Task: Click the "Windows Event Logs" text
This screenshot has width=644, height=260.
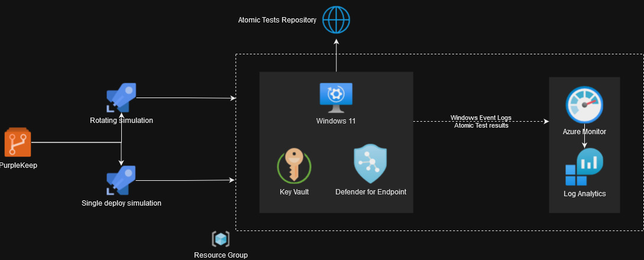Action: pos(481,118)
